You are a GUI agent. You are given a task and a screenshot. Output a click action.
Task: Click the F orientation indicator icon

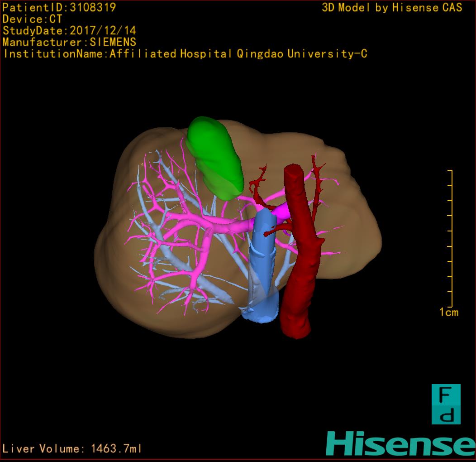pos(446,404)
